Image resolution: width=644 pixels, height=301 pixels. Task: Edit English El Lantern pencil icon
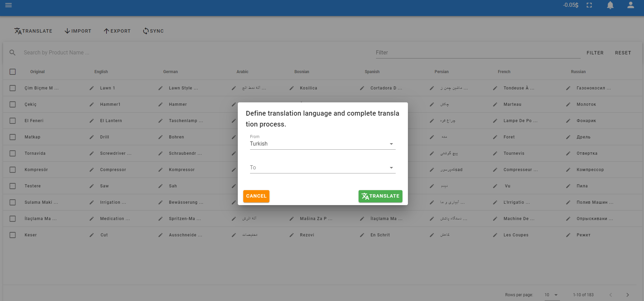(x=92, y=121)
